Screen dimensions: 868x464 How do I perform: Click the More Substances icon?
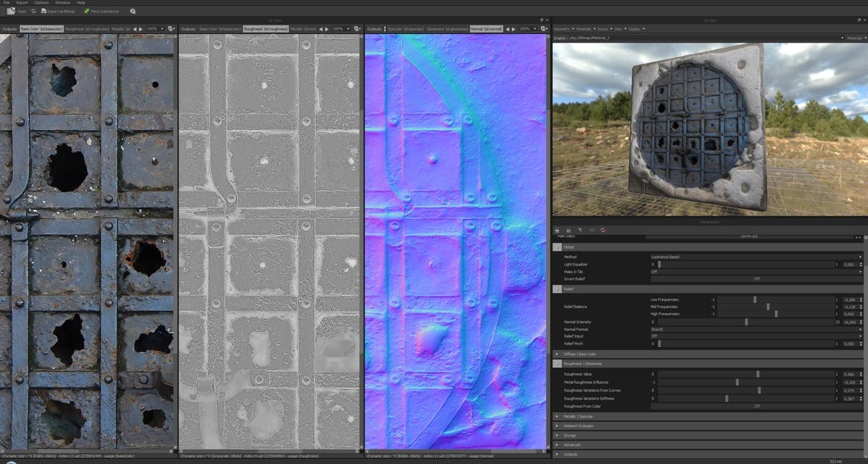click(x=86, y=11)
